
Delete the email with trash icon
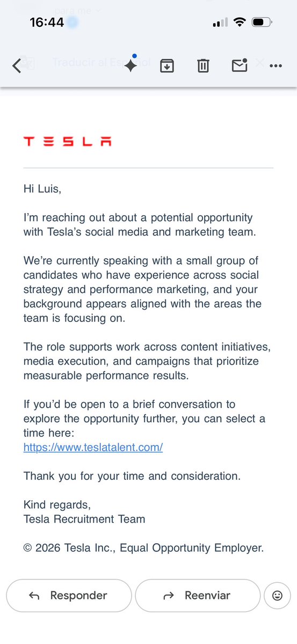coord(202,65)
